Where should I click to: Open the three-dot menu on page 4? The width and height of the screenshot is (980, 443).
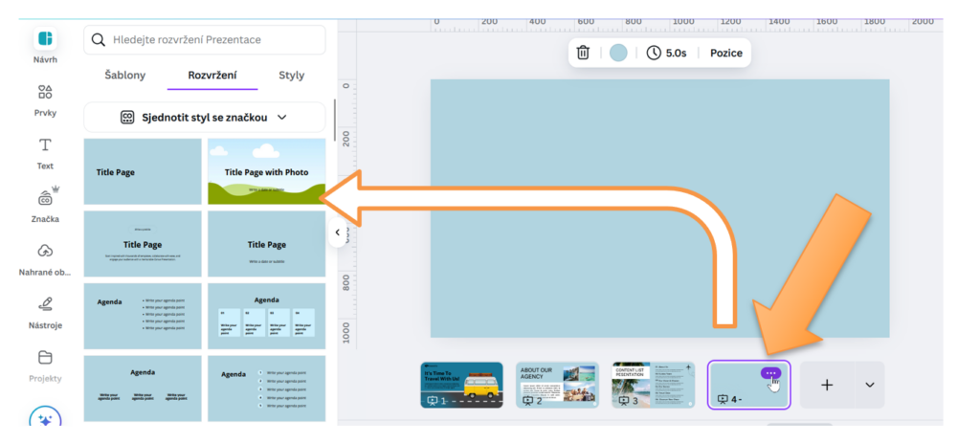(x=770, y=373)
